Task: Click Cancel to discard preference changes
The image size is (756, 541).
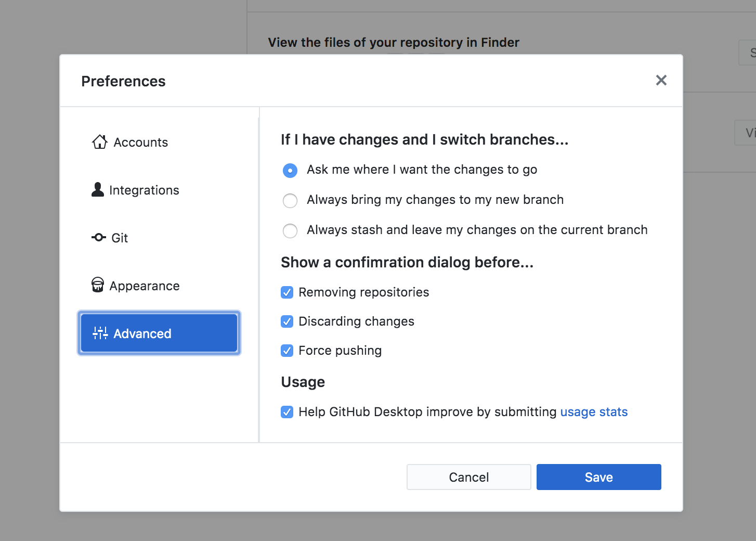Action: pos(468,477)
